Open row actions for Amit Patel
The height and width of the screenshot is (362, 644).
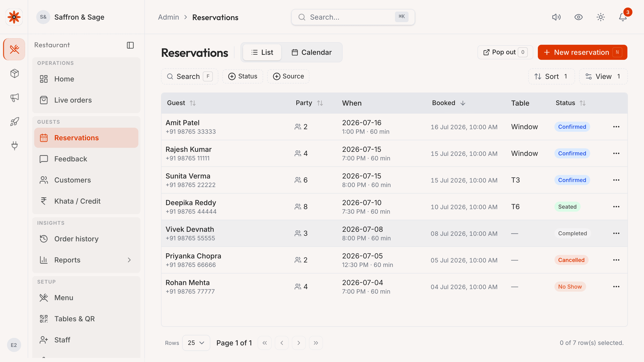click(x=616, y=127)
